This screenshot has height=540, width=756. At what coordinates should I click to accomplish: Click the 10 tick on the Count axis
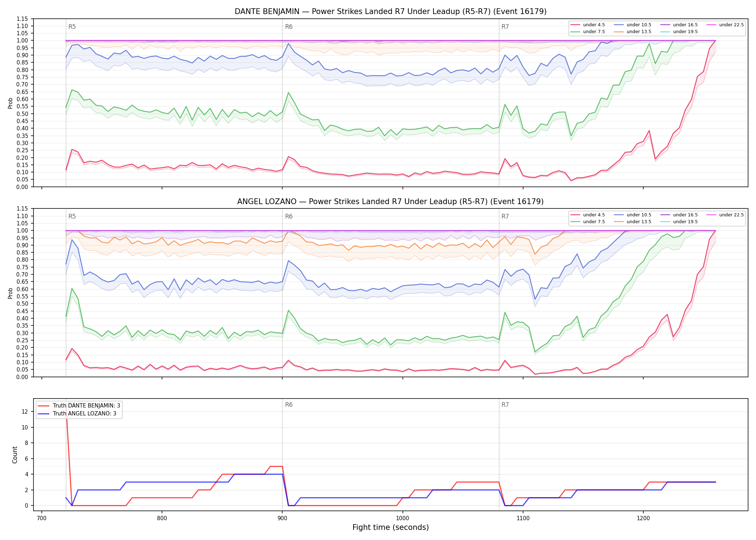24,427
